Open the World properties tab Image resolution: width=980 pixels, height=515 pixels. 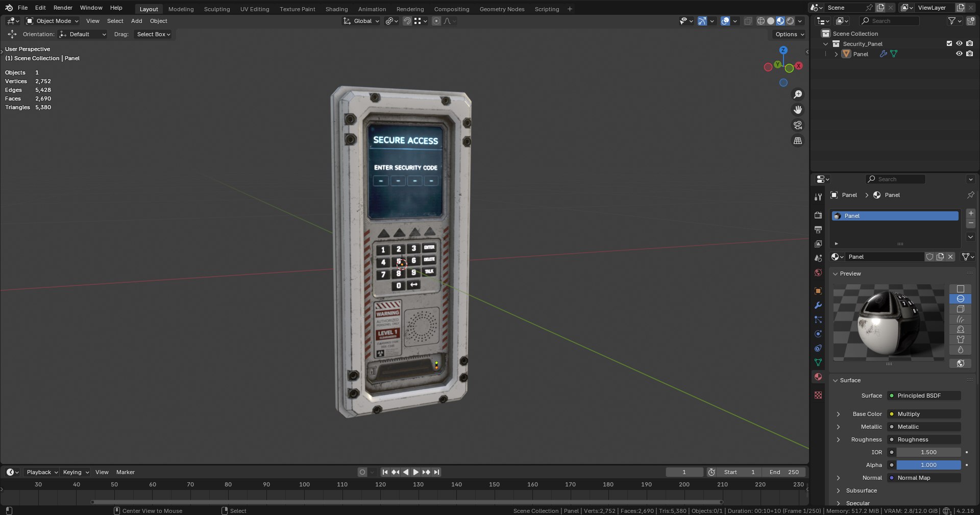coord(818,273)
